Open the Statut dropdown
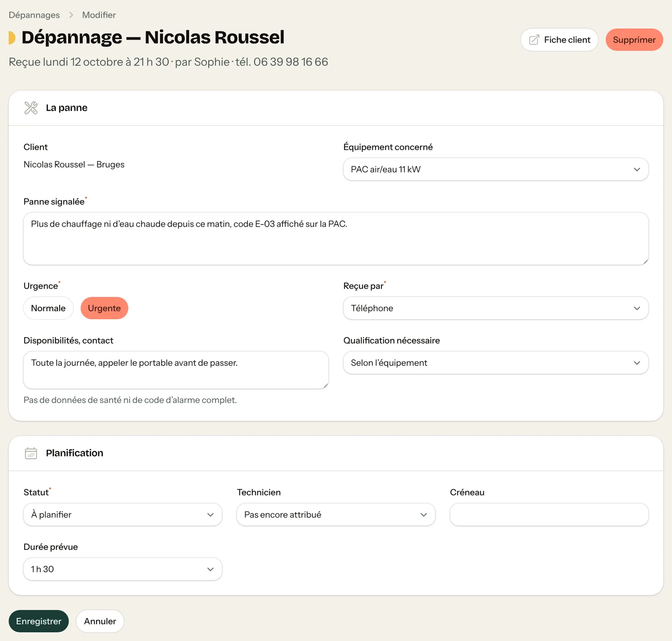The image size is (672, 641). pyautogui.click(x=123, y=515)
